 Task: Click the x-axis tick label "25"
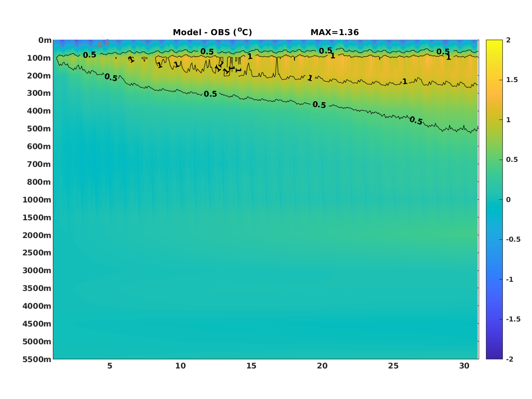point(393,366)
